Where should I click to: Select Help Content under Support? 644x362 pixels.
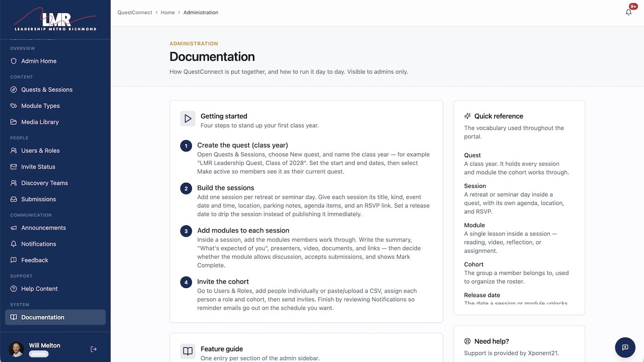pyautogui.click(x=55, y=289)
